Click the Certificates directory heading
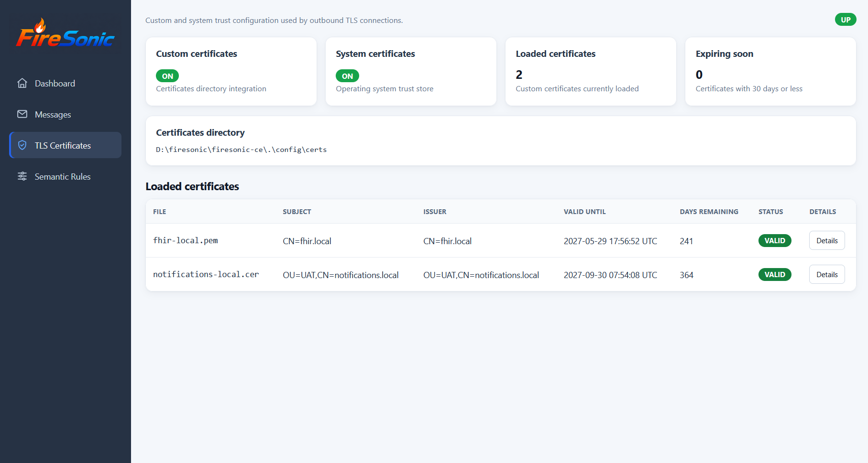This screenshot has height=463, width=868. (200, 132)
